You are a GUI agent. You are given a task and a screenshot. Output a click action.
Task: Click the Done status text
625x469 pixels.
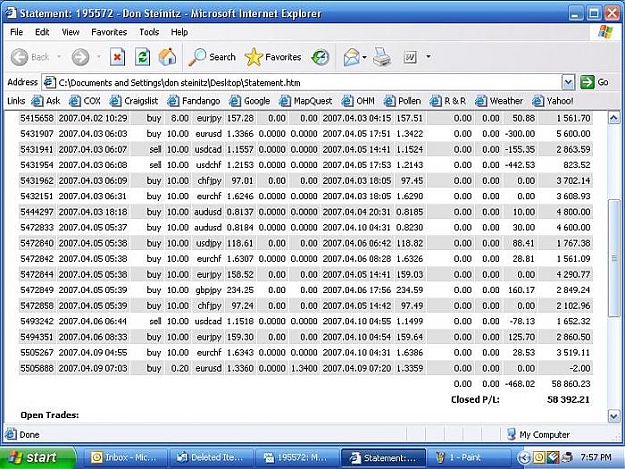29,435
